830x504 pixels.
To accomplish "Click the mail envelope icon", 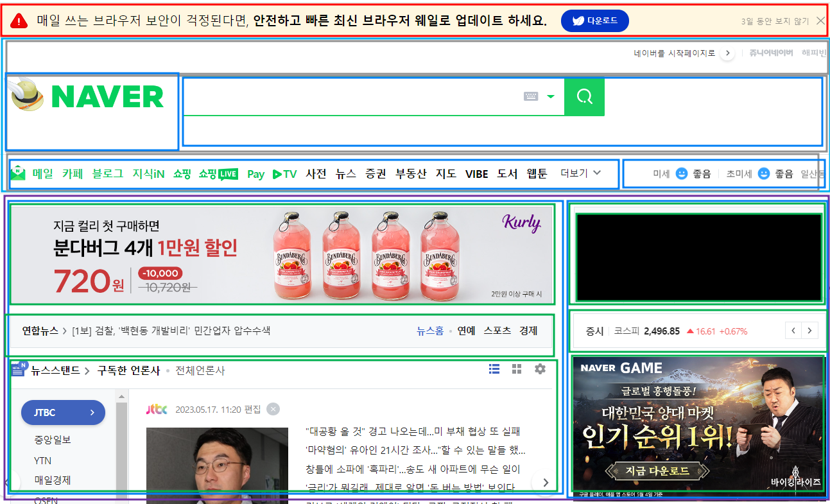I will click(18, 173).
